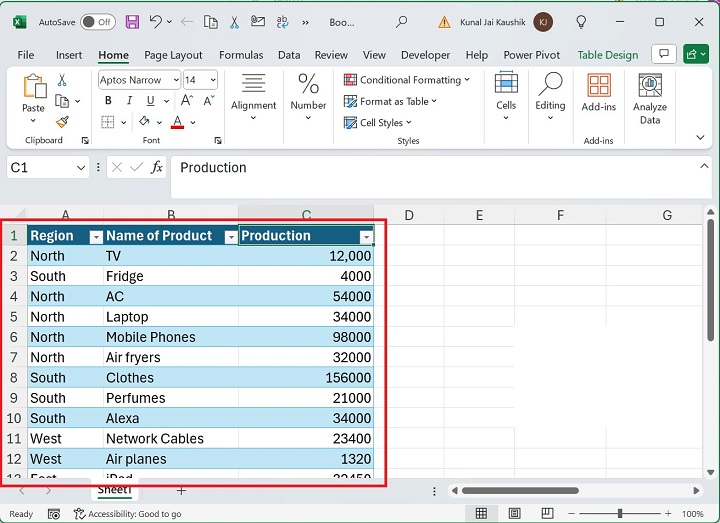Click the fx insert function icon
The height and width of the screenshot is (523, 720).
pyautogui.click(x=157, y=168)
